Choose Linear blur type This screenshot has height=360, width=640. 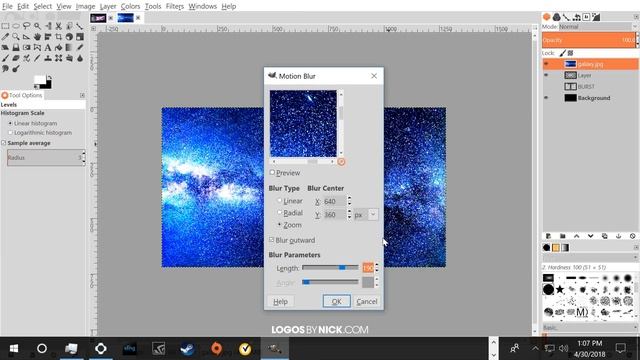[280, 201]
